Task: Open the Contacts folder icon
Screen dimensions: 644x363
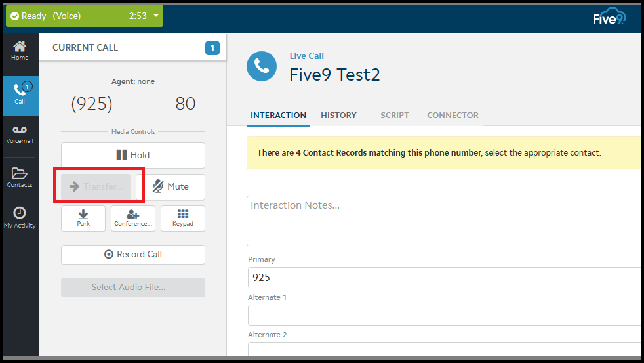Action: click(20, 177)
